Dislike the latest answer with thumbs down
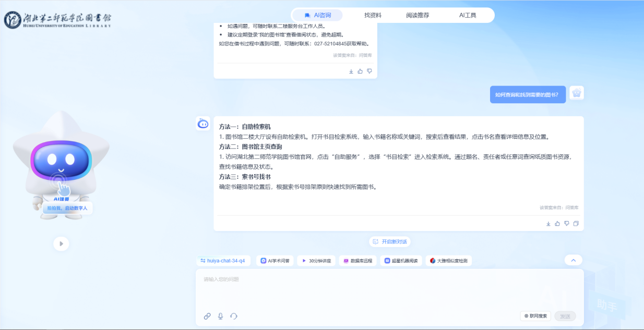Screen dimensions: 644x330 (x=566, y=224)
